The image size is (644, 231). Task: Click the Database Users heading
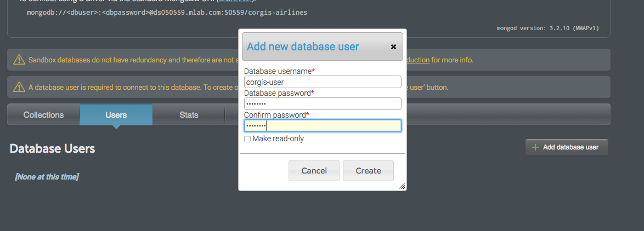pos(52,149)
